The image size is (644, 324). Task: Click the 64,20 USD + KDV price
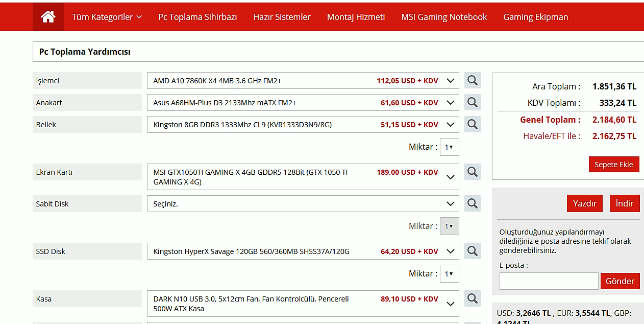pos(409,251)
